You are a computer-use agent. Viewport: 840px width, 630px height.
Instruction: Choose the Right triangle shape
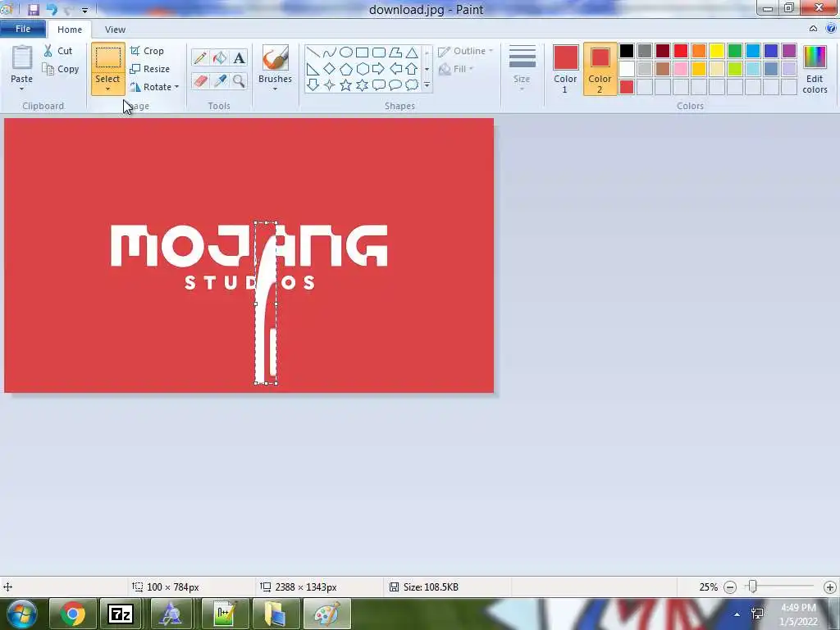click(313, 69)
